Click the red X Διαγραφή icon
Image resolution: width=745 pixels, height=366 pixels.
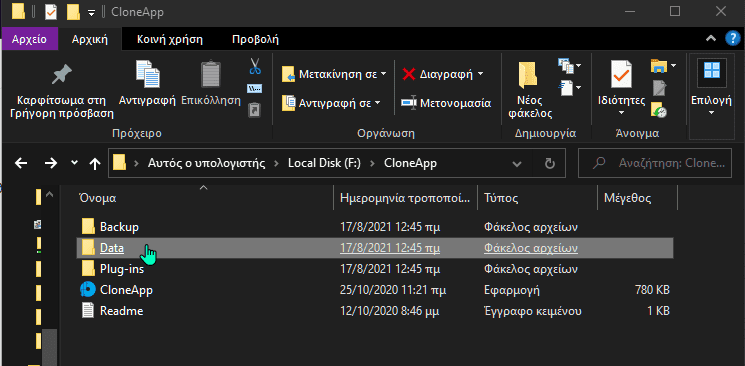409,74
